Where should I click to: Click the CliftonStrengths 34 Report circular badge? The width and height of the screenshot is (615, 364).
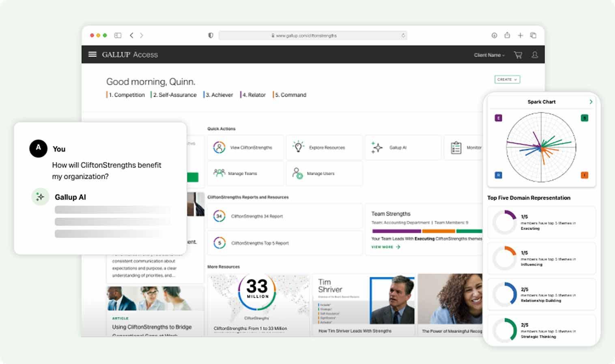[219, 216]
